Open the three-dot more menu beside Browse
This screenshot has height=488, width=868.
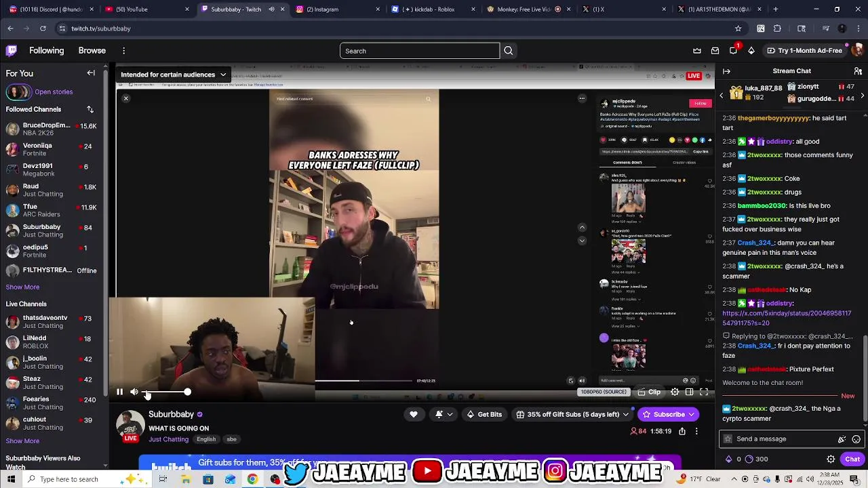point(123,51)
